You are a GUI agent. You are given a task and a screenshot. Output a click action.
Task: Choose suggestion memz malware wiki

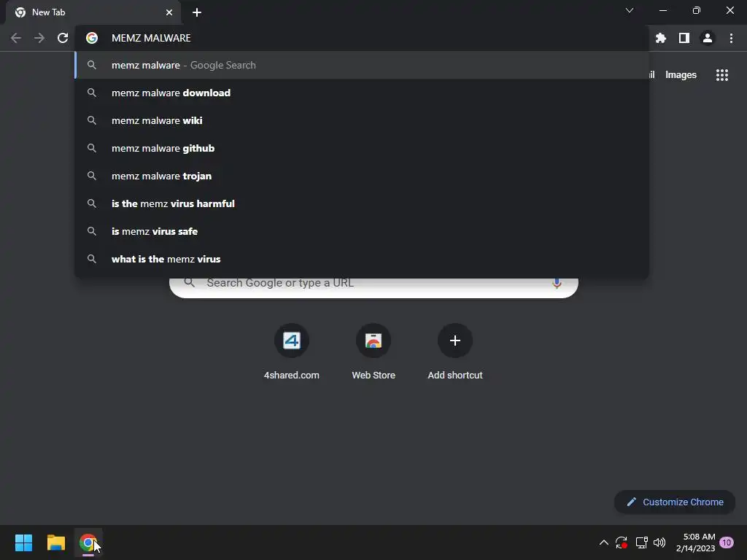coord(362,120)
